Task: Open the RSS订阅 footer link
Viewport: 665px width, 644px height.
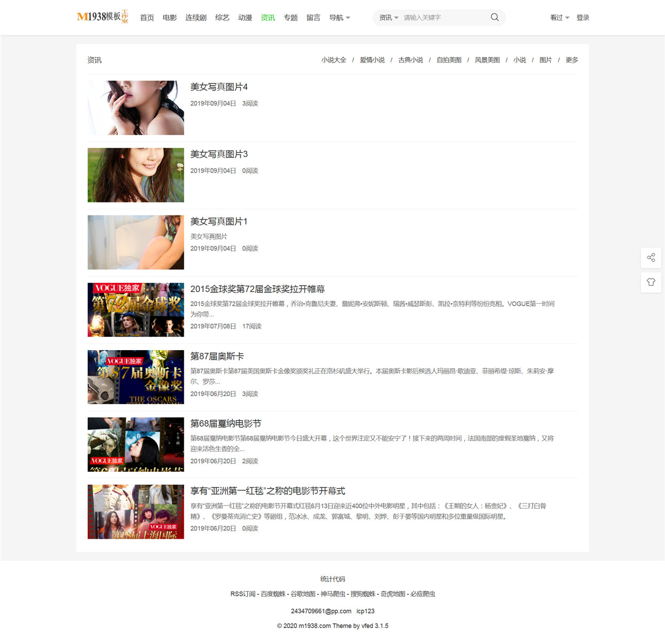Action: [x=242, y=594]
